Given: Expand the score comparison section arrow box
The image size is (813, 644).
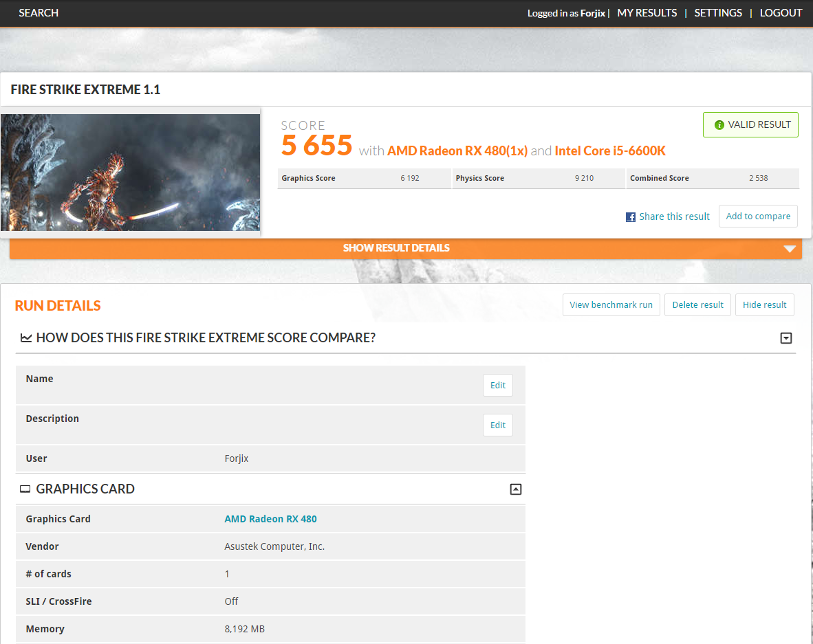Looking at the screenshot, I should coord(786,338).
